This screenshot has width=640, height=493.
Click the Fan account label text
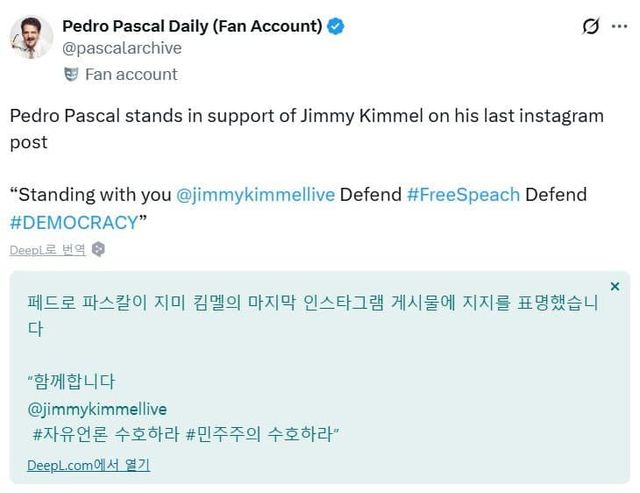coord(131,74)
